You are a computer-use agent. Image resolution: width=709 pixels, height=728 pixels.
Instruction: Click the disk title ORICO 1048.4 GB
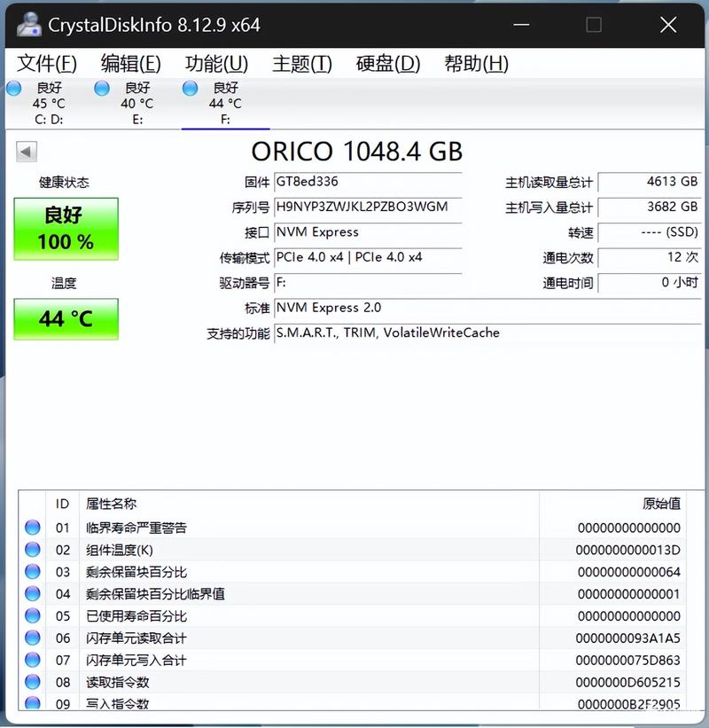pos(357,152)
